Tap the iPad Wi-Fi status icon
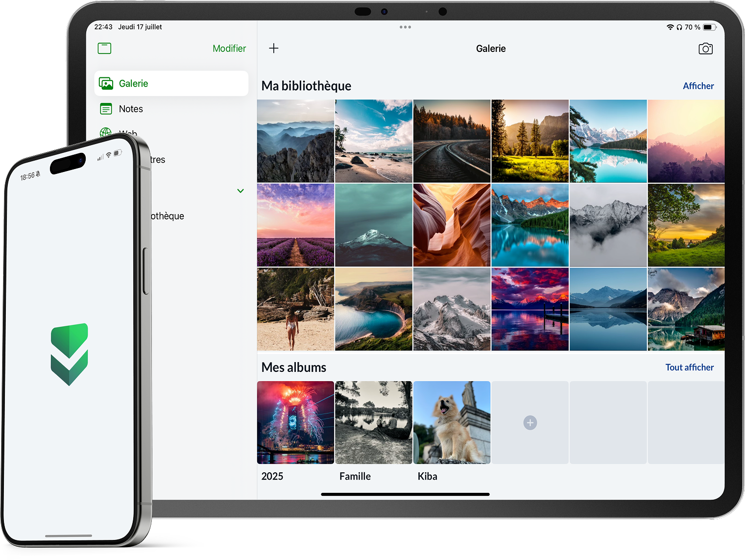This screenshot has width=745, height=560. pyautogui.click(x=670, y=27)
